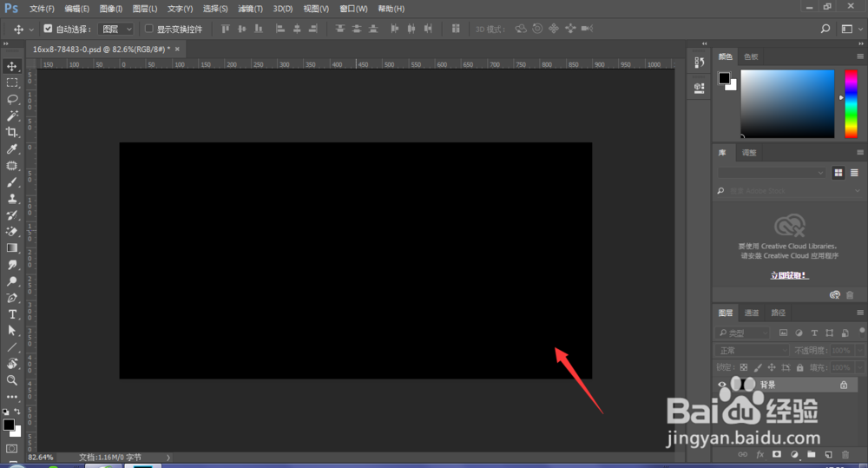Pick a color in the color field
The width and height of the screenshot is (868, 468).
click(787, 103)
